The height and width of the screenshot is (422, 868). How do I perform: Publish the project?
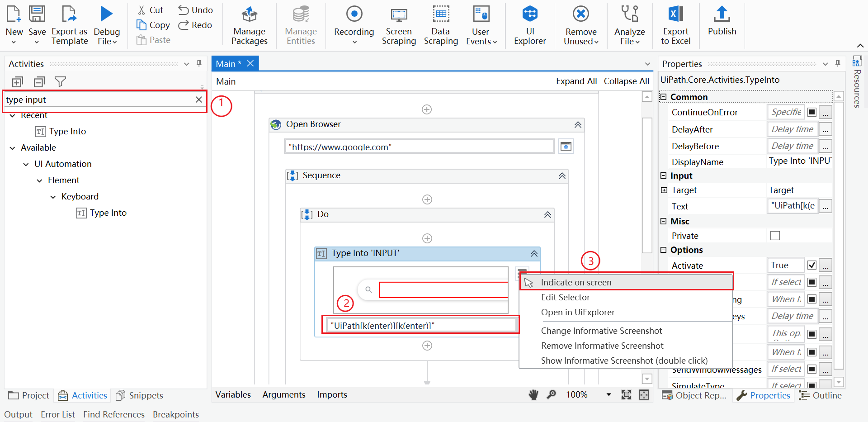click(722, 25)
